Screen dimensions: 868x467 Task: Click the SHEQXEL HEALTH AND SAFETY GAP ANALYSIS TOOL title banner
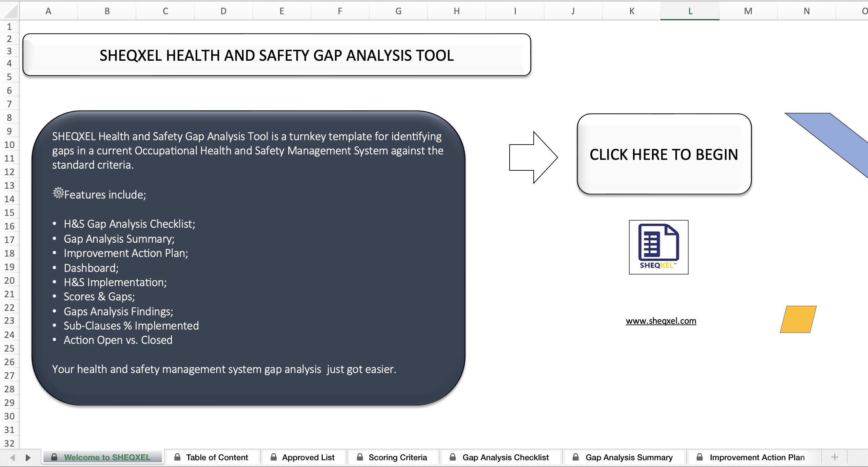pos(277,55)
